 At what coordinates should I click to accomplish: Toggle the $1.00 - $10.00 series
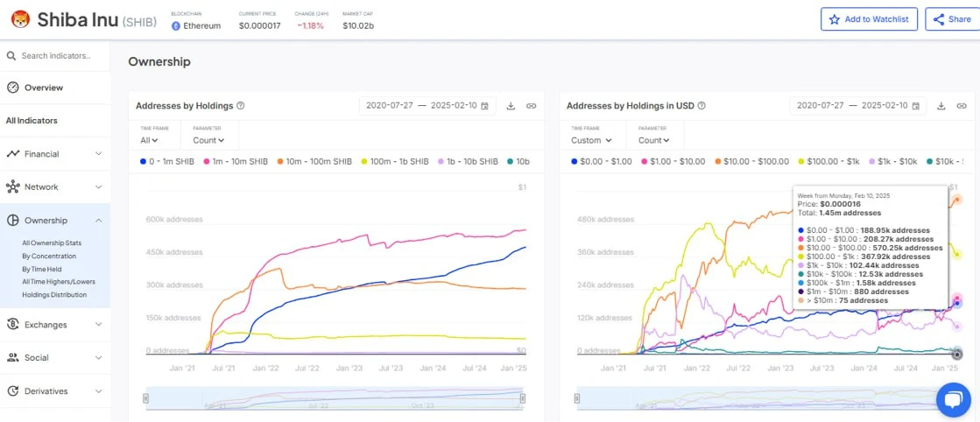672,161
